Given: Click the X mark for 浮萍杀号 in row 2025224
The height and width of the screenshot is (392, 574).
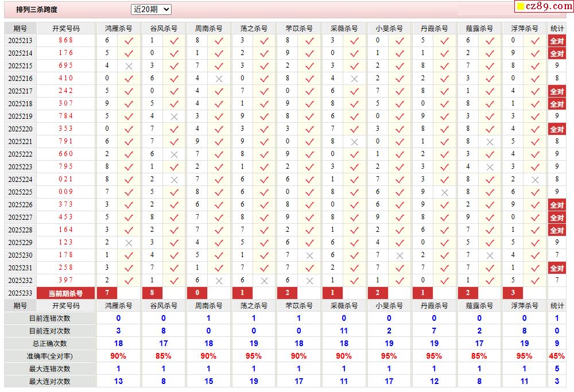Looking at the screenshot, I should coord(535,180).
